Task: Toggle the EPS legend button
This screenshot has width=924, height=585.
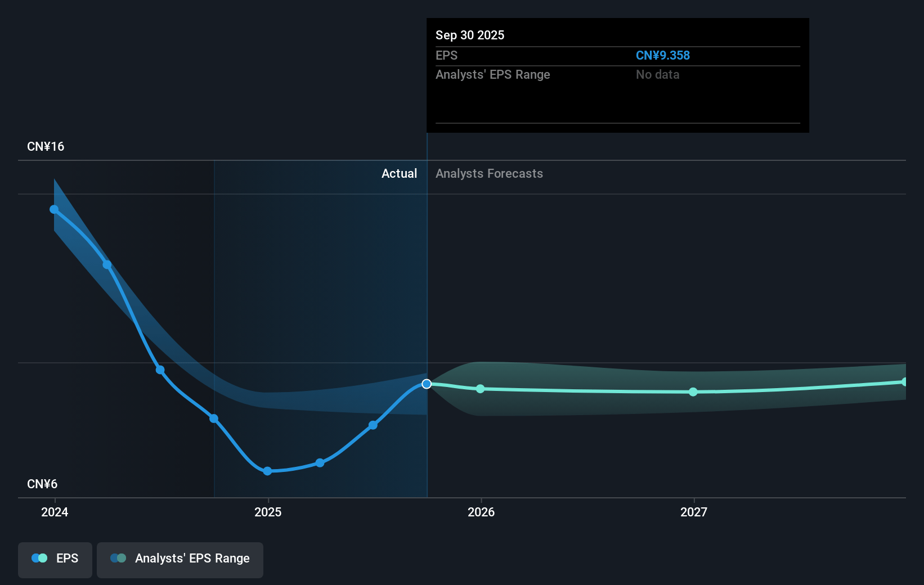Action: 55,559
